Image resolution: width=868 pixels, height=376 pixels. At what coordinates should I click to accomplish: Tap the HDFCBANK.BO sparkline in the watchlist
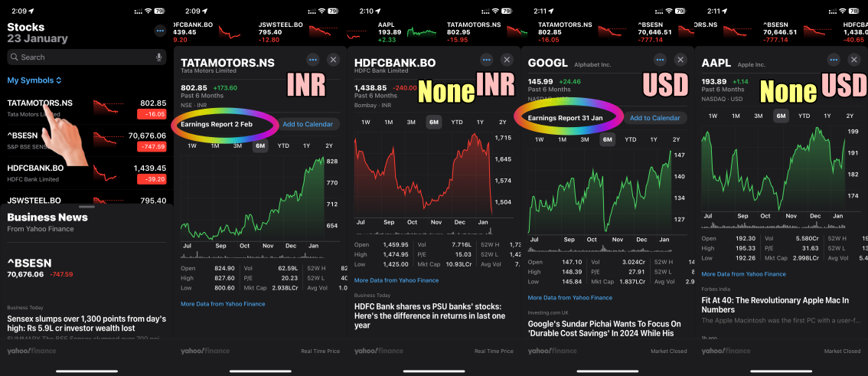(105, 172)
